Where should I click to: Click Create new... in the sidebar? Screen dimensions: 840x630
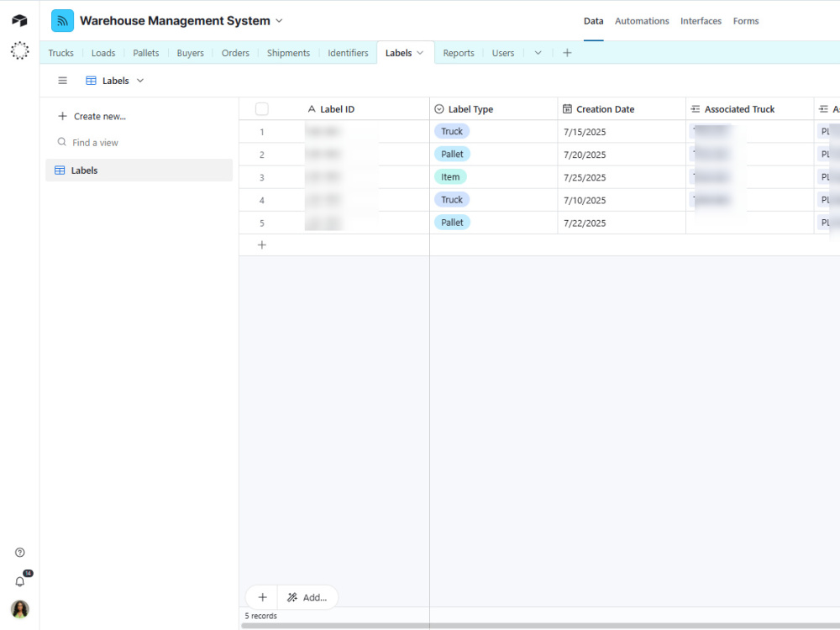(100, 116)
